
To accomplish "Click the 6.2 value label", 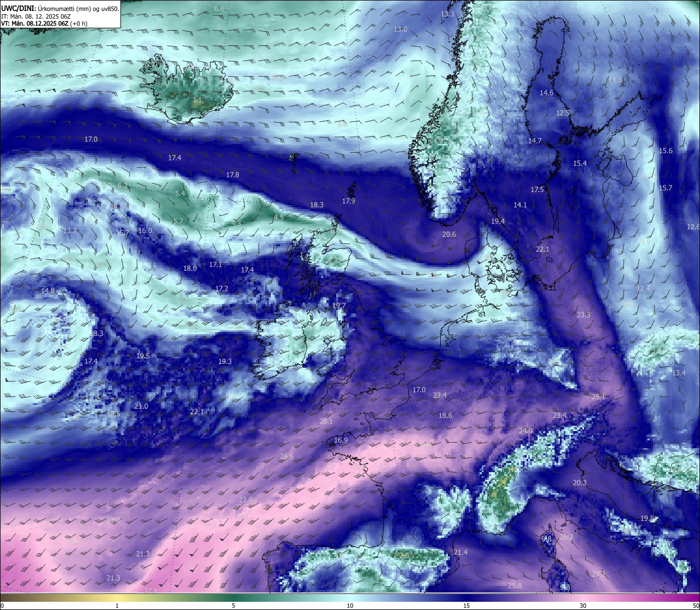I will point(122,185).
